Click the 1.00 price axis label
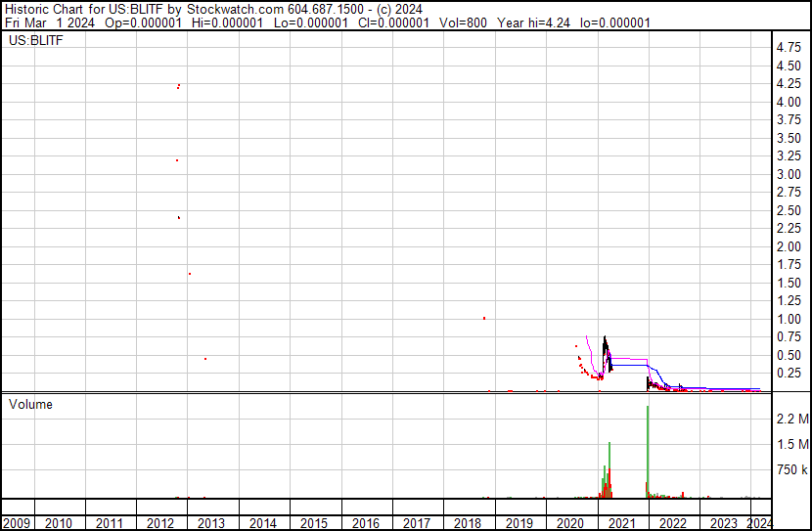This screenshot has height=531, width=812. 789,320
